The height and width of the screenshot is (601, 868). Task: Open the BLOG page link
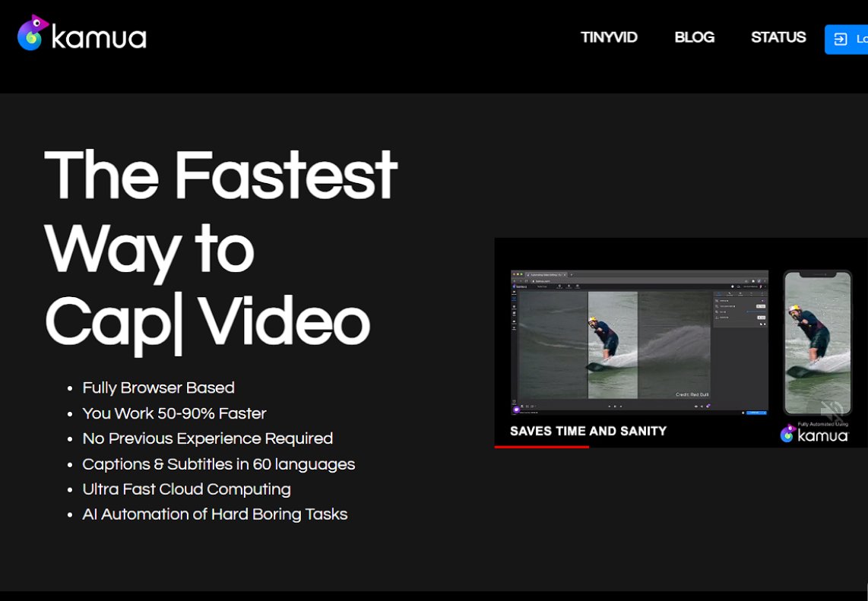pyautogui.click(x=694, y=37)
